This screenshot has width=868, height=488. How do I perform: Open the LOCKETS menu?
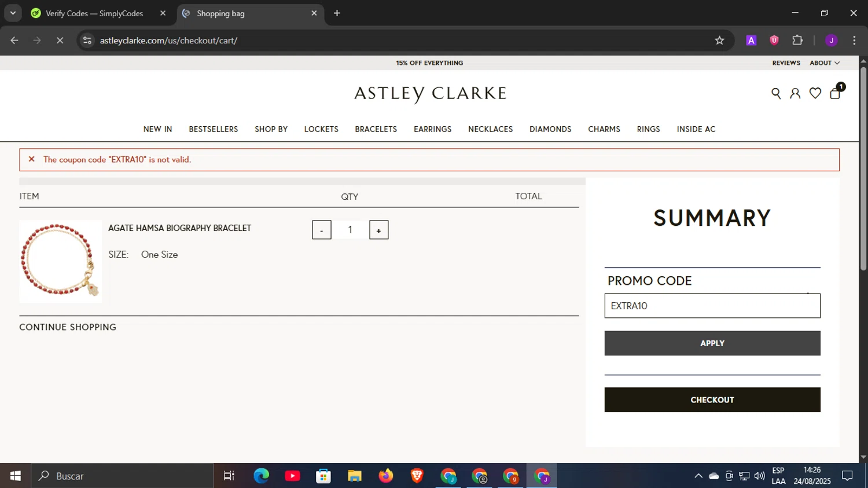321,129
